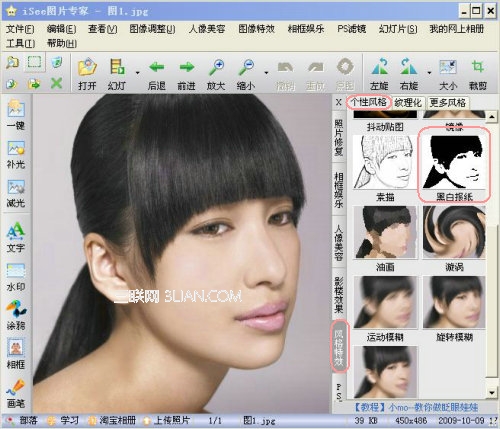Expand the dropdown arrow next to 缩小
This screenshot has height=429, width=500.
(266, 73)
